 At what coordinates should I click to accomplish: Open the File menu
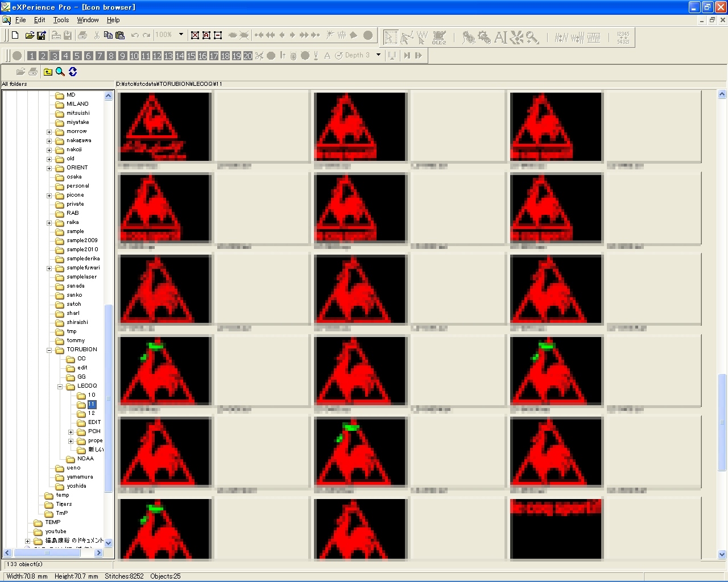click(x=20, y=20)
